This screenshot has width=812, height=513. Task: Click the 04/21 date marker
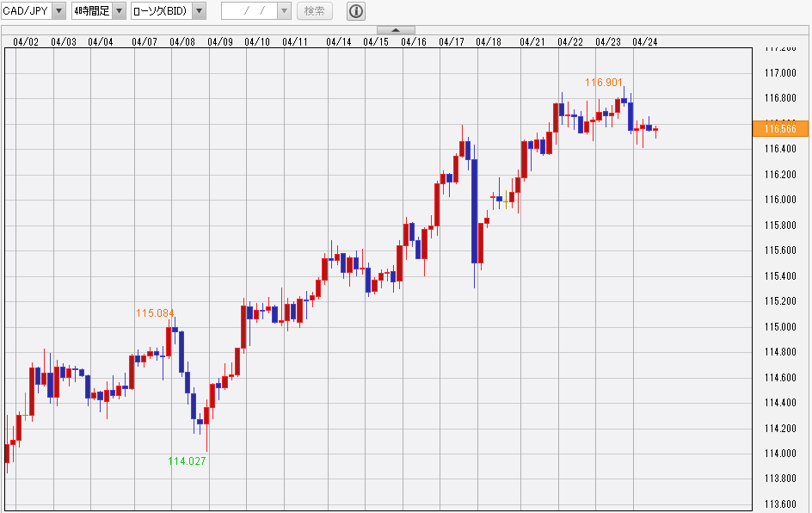(x=532, y=41)
